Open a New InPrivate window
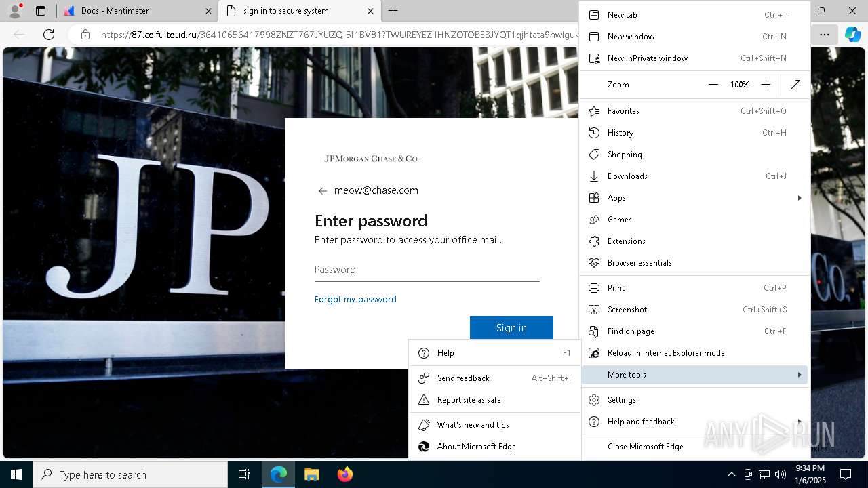Image resolution: width=868 pixels, height=488 pixels. [695, 58]
